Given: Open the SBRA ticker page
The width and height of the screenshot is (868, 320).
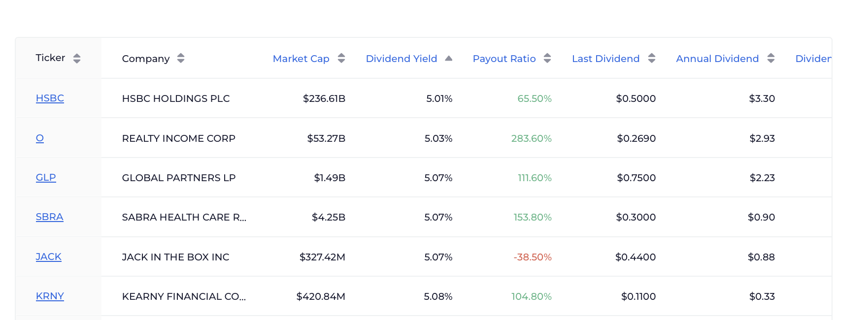Looking at the screenshot, I should click(x=49, y=217).
